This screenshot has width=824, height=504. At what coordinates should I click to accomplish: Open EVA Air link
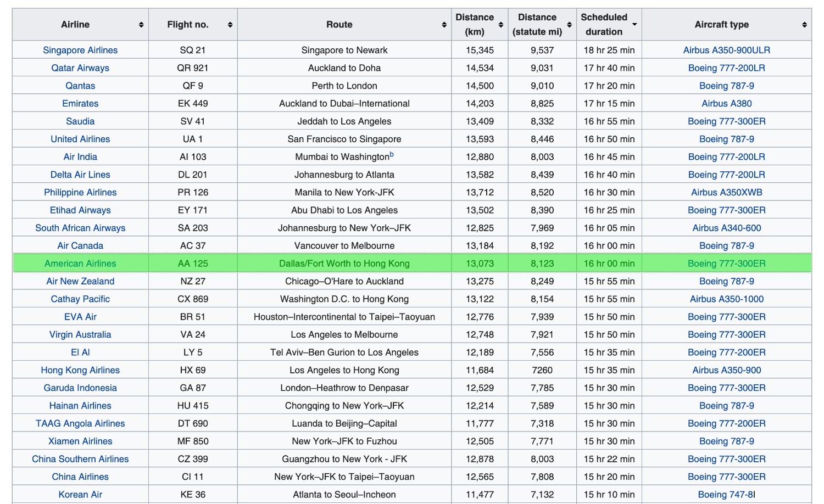click(x=80, y=317)
